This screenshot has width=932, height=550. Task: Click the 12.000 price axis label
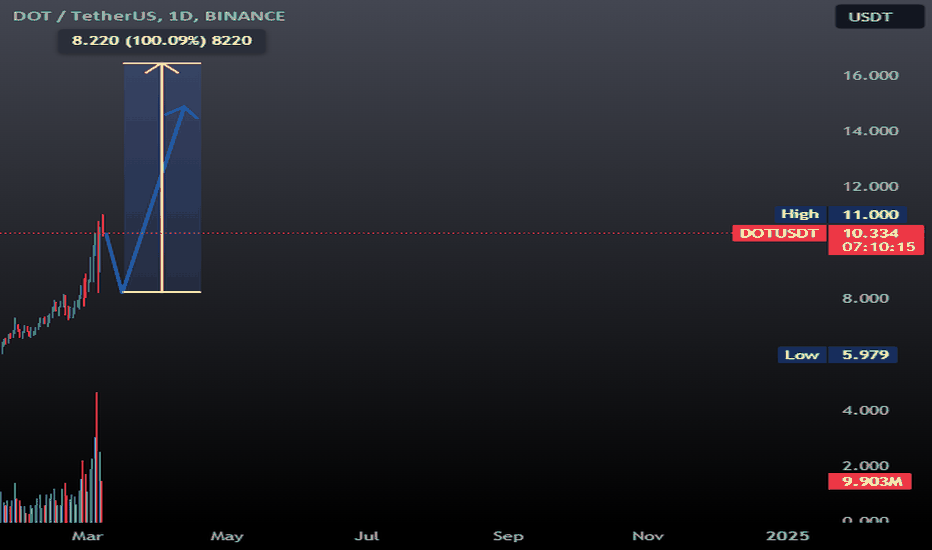[871, 187]
